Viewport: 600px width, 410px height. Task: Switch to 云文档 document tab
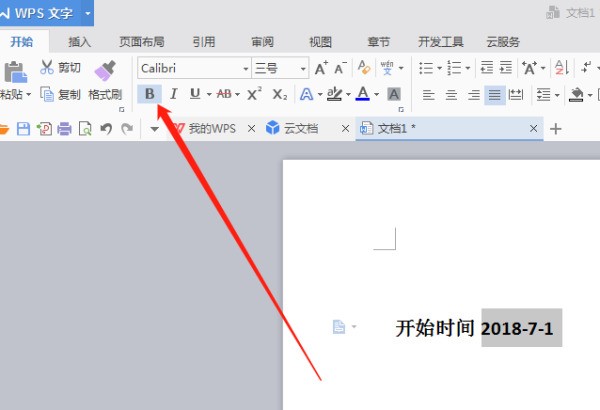pyautogui.click(x=301, y=129)
